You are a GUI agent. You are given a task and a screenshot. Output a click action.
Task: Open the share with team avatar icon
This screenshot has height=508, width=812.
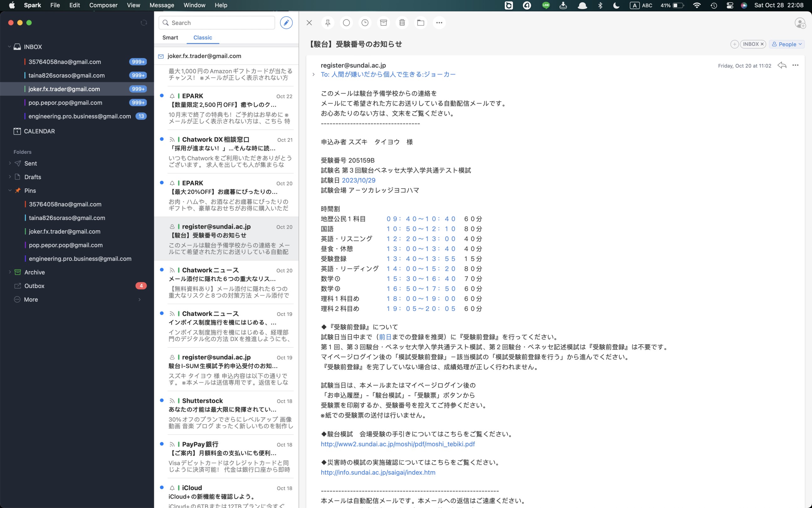click(800, 23)
